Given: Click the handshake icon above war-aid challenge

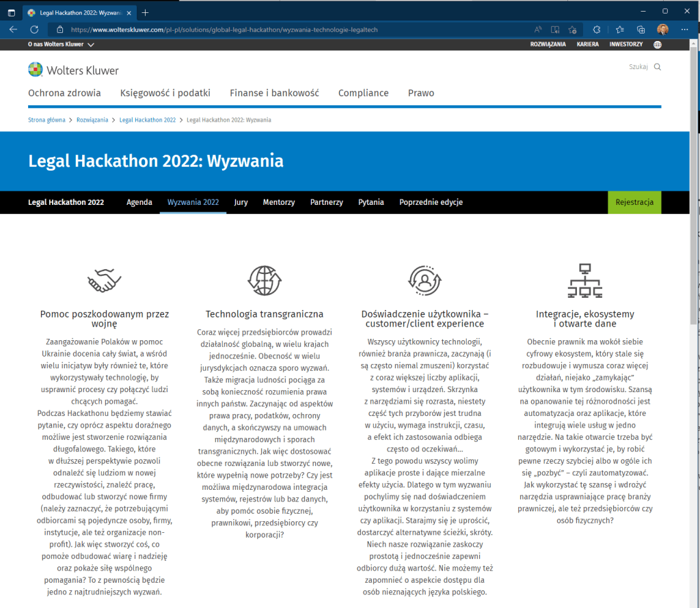Looking at the screenshot, I should 104,279.
